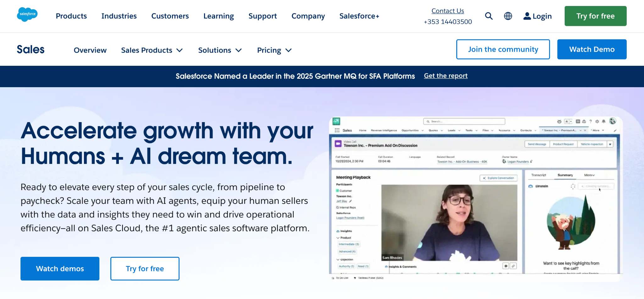The width and height of the screenshot is (644, 299).
Task: Open the Salesforce+ menu item
Action: click(359, 16)
